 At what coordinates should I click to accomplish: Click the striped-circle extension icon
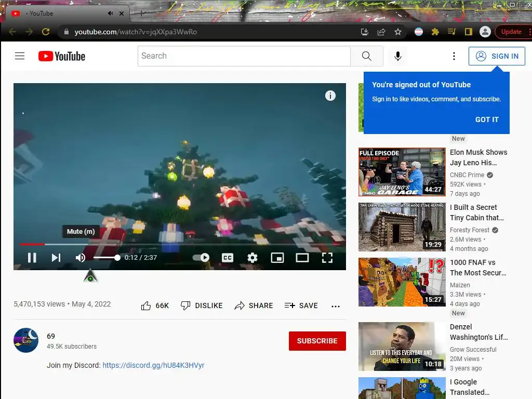(x=419, y=32)
